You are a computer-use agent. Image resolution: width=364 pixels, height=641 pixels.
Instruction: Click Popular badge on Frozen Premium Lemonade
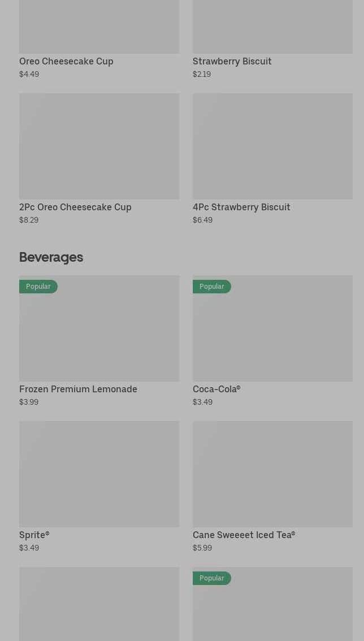click(x=38, y=287)
